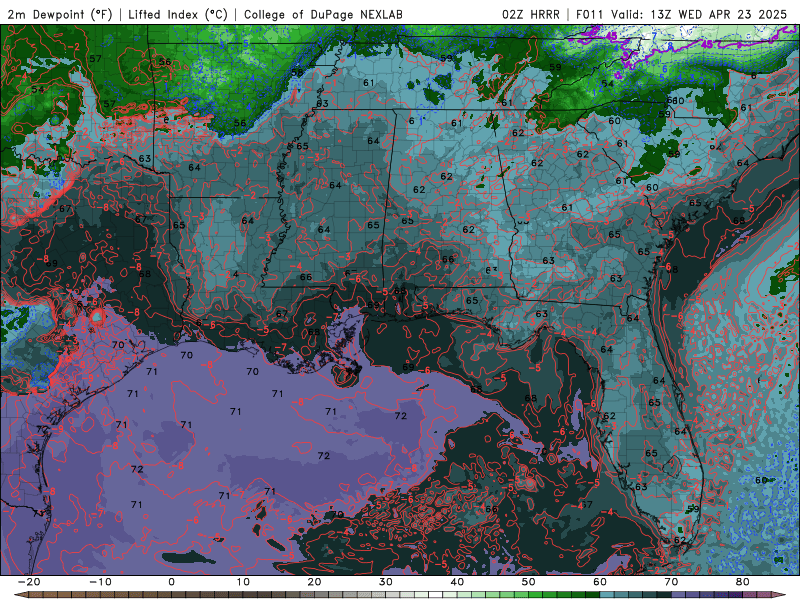Click the 'Lifted Index (°C)' title text

pyautogui.click(x=178, y=14)
